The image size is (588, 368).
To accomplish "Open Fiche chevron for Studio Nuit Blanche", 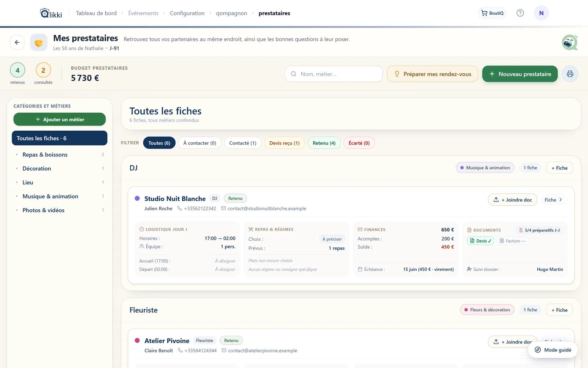I will 553,200.
